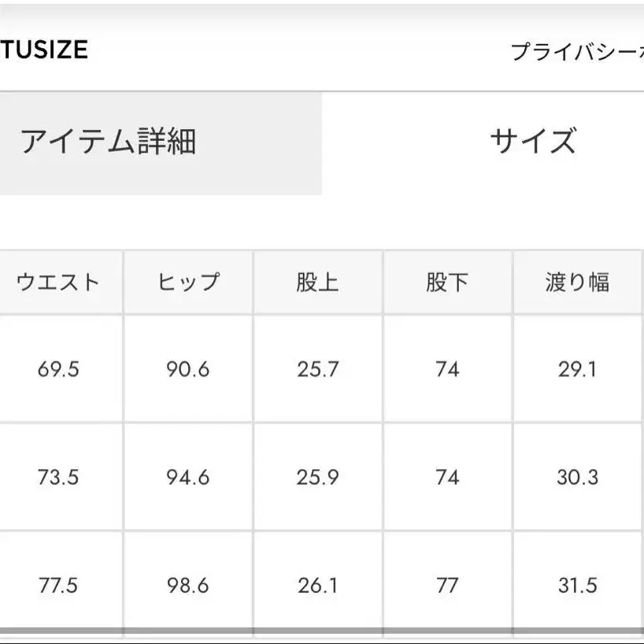Screen dimensions: 644x644
Task: Click the inseam value 77 cell
Action: 447,586
